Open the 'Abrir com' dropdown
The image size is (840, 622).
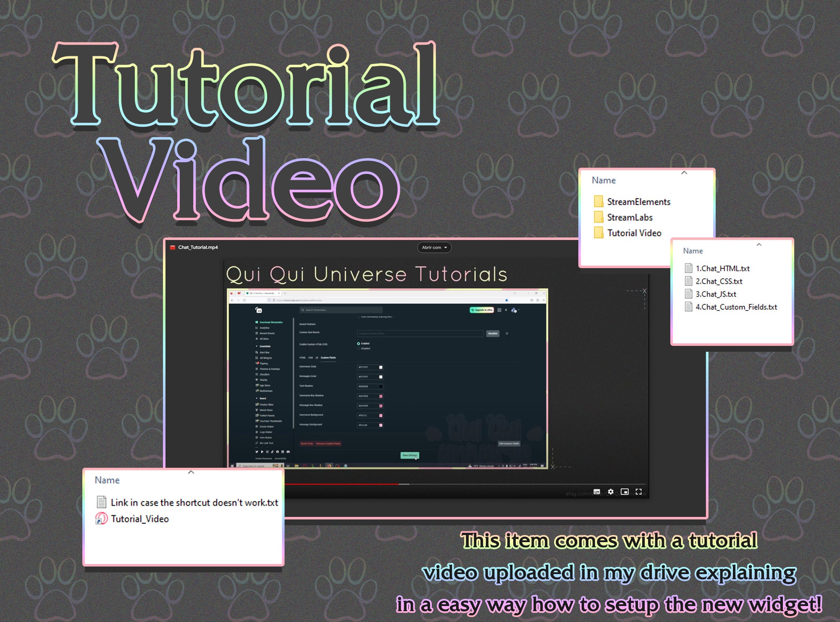coord(434,248)
